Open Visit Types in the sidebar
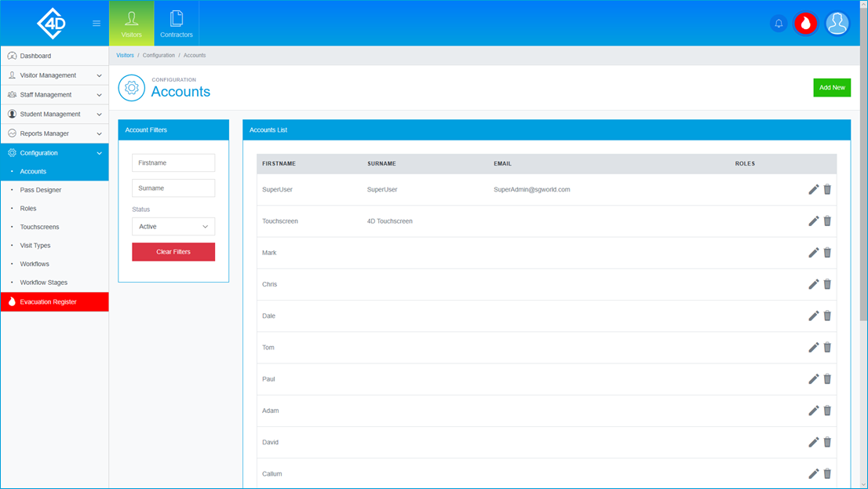The image size is (868, 489). click(x=55, y=246)
